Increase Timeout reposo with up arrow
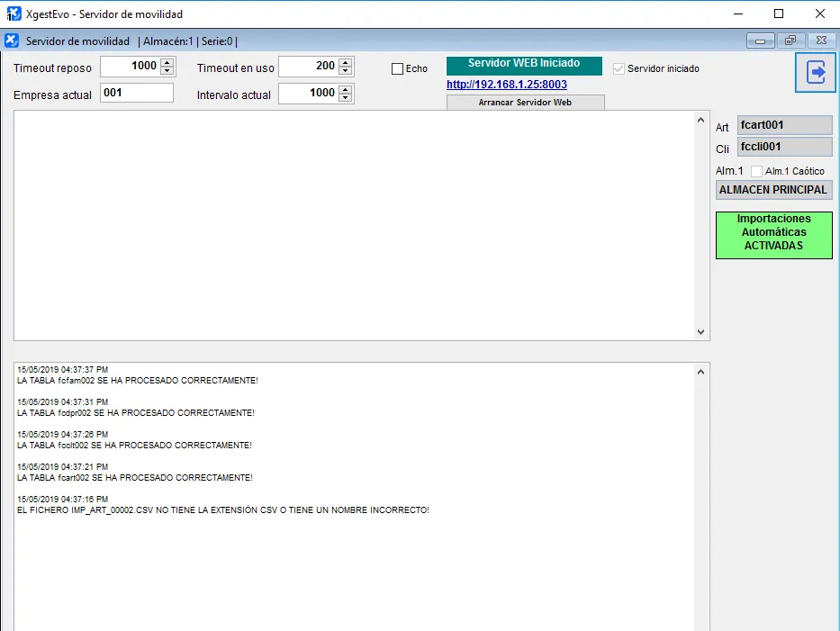 pos(167,62)
